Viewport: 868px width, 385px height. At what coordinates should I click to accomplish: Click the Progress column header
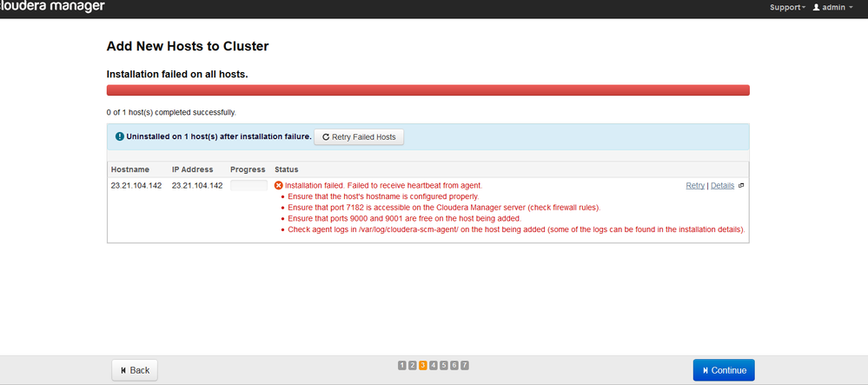[x=248, y=169]
